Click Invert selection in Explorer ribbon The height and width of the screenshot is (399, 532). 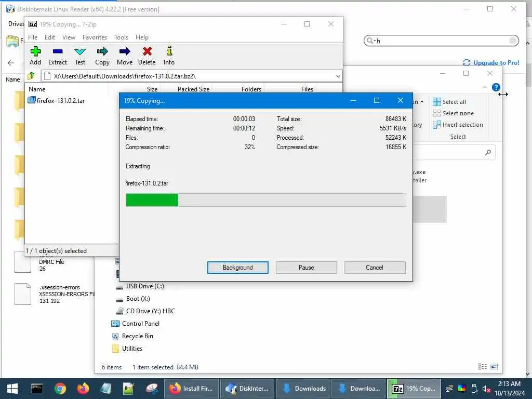458,125
